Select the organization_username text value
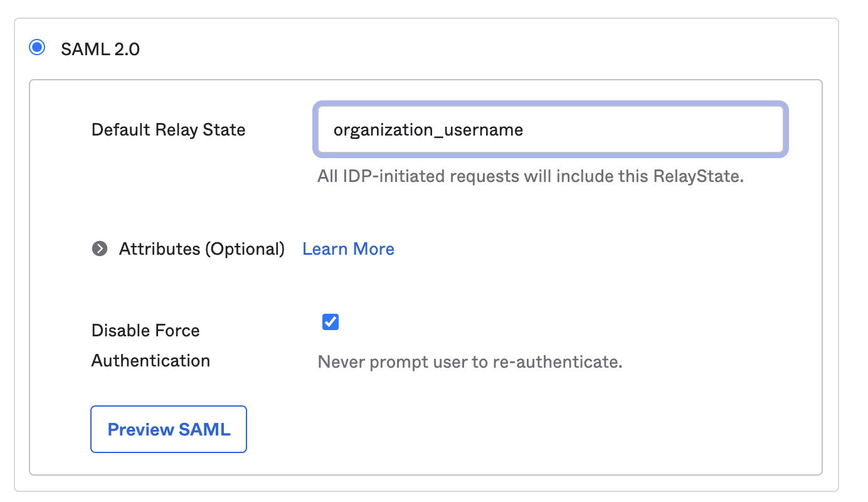Screen dimensions: 868x502 click(428, 130)
